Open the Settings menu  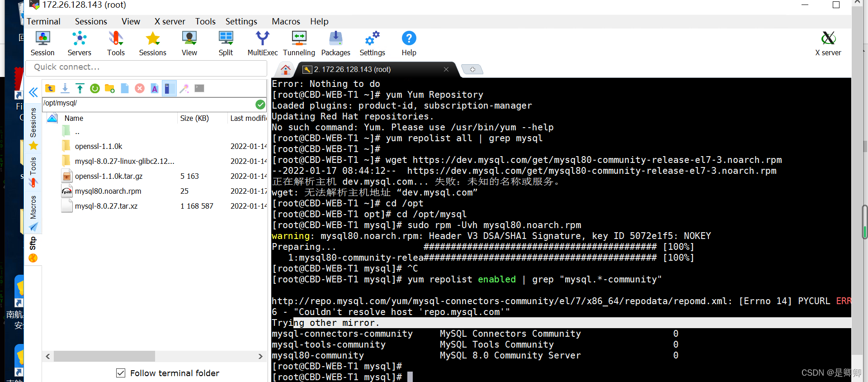click(x=241, y=21)
